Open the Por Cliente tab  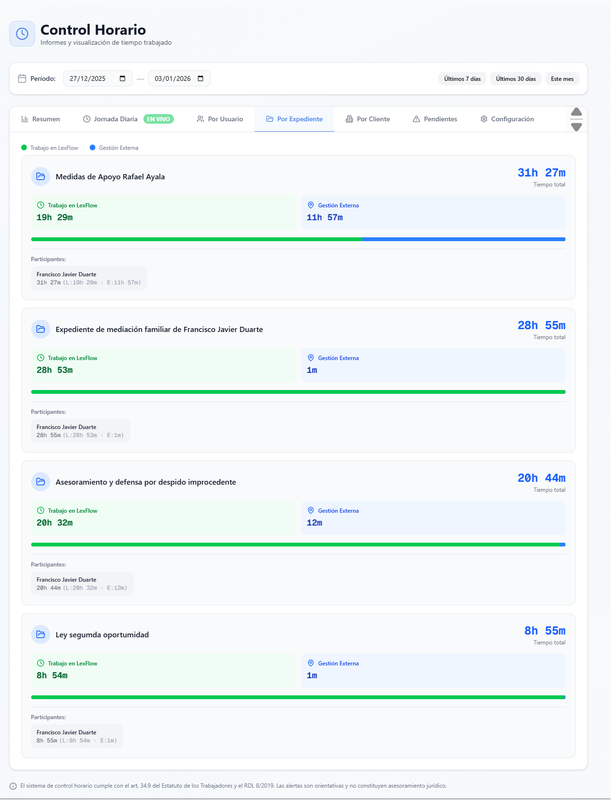coord(367,119)
